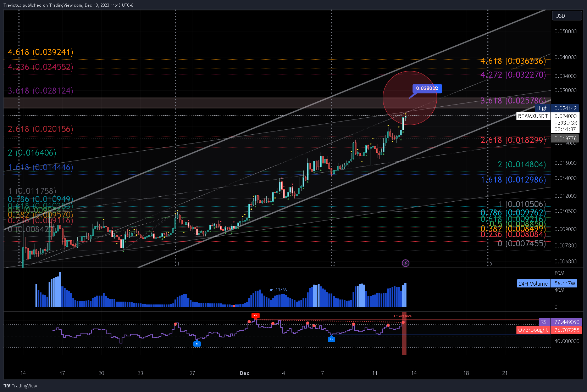Click the blue 0.028028 price callout label
The image size is (587, 392).
(x=427, y=88)
